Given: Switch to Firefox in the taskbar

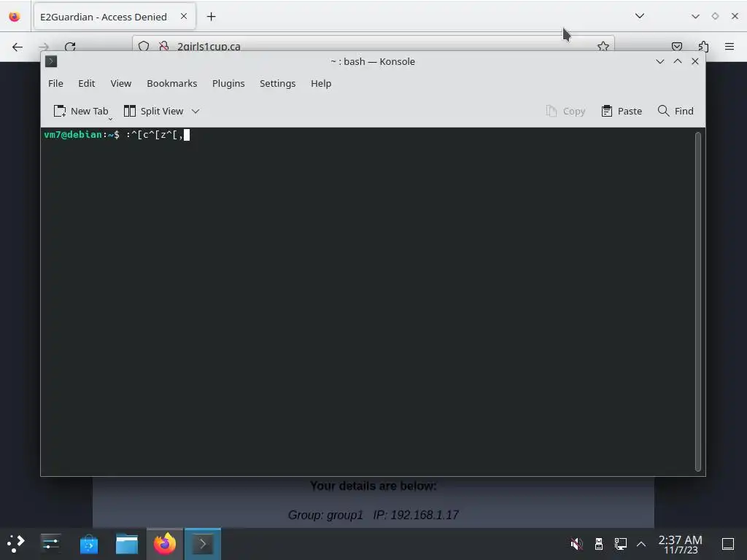Looking at the screenshot, I should (165, 544).
